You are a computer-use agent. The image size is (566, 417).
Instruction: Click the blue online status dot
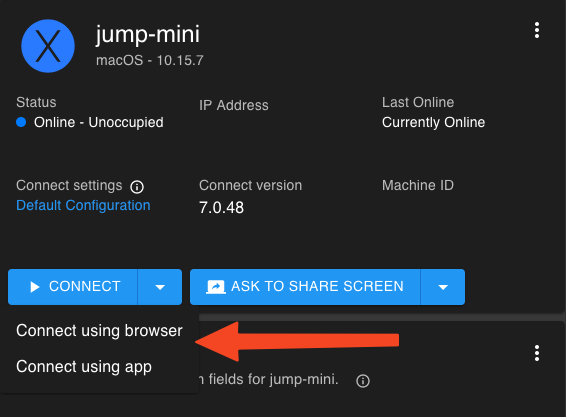(x=21, y=122)
